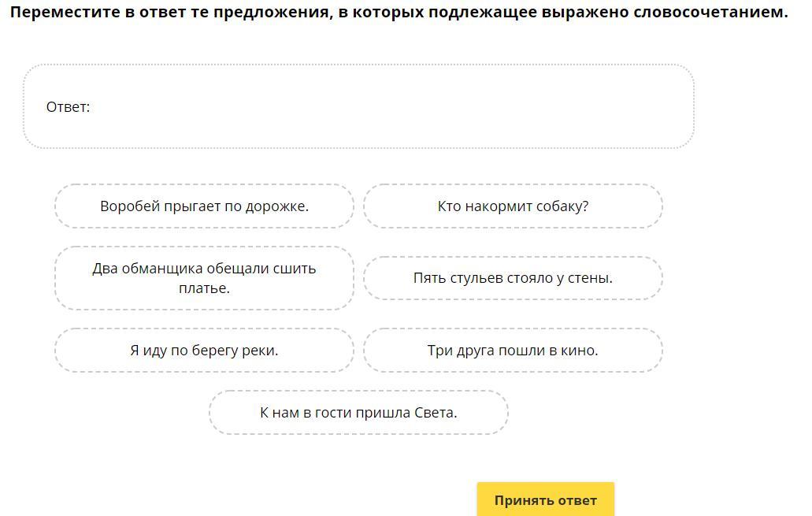
Task: Click the word 'Три' in friends sentence
Action: point(439,351)
